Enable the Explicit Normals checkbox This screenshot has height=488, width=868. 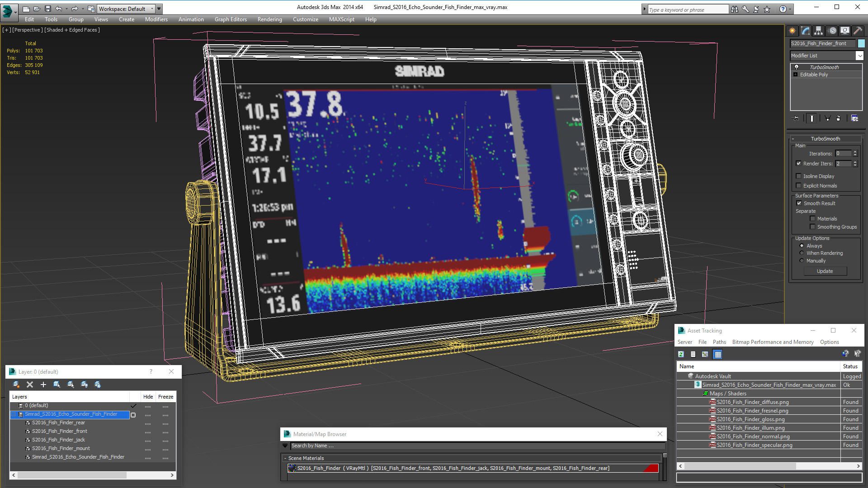point(799,186)
